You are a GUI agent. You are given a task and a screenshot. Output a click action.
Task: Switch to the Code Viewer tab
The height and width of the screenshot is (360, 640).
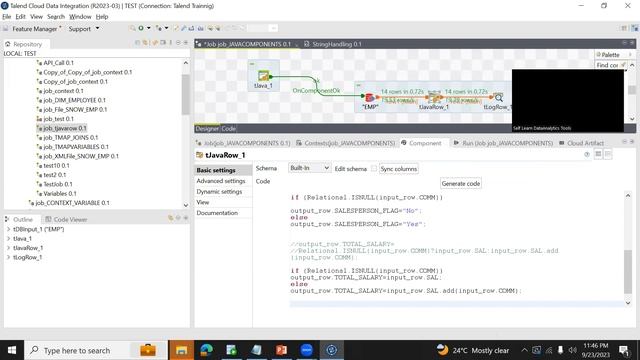pos(66,219)
